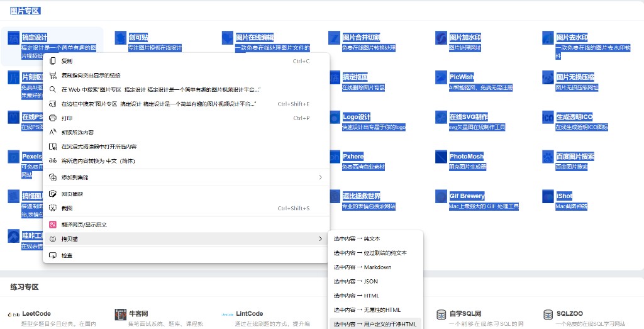Click the SQLZOO database icon
The width and height of the screenshot is (644, 329).
548,315
